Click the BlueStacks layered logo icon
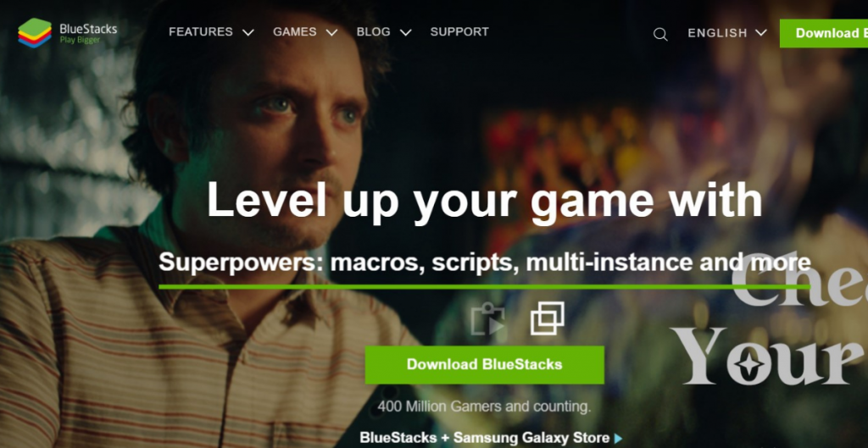This screenshot has height=448, width=868. tap(34, 33)
